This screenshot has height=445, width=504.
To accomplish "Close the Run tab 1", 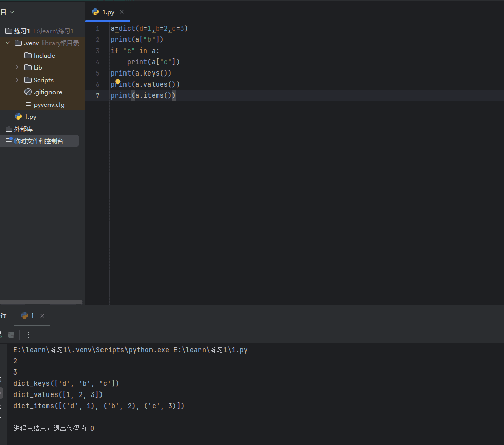I will (42, 316).
